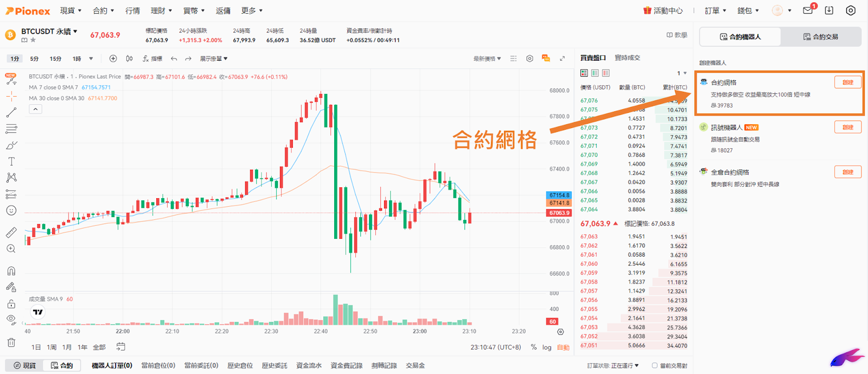Screen dimensions: 868x374
Task: Open the 現貨 top menu dropdown
Action: click(71, 10)
